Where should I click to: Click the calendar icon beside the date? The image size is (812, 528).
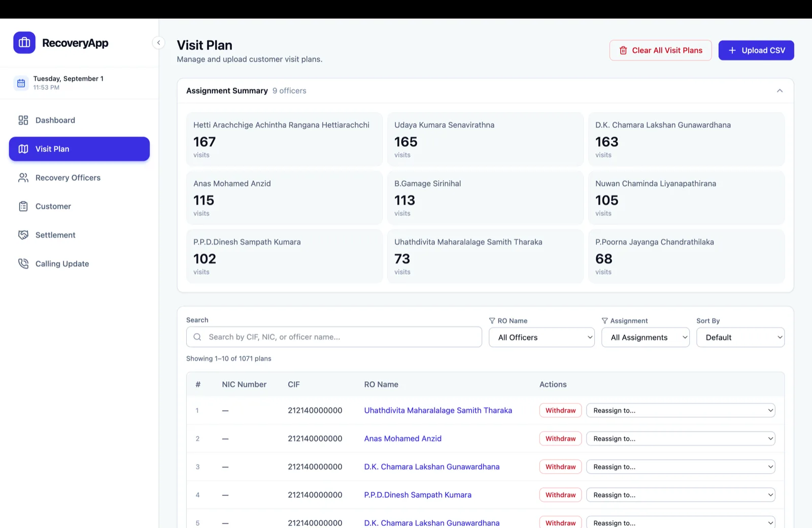(21, 83)
